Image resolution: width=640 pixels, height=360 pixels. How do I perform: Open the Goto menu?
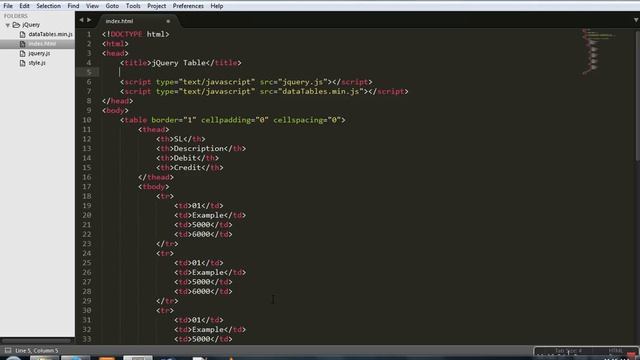pos(112,6)
